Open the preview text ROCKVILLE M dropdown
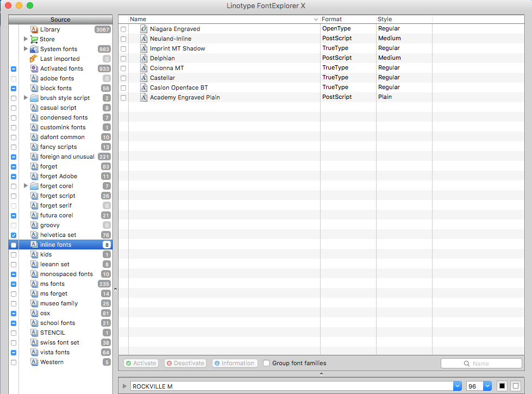 [458, 386]
